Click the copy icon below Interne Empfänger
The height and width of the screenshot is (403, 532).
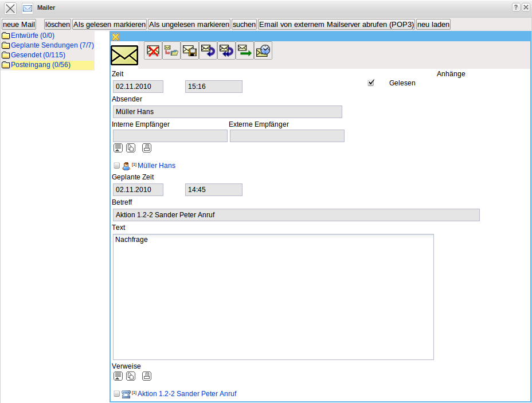[x=131, y=148]
